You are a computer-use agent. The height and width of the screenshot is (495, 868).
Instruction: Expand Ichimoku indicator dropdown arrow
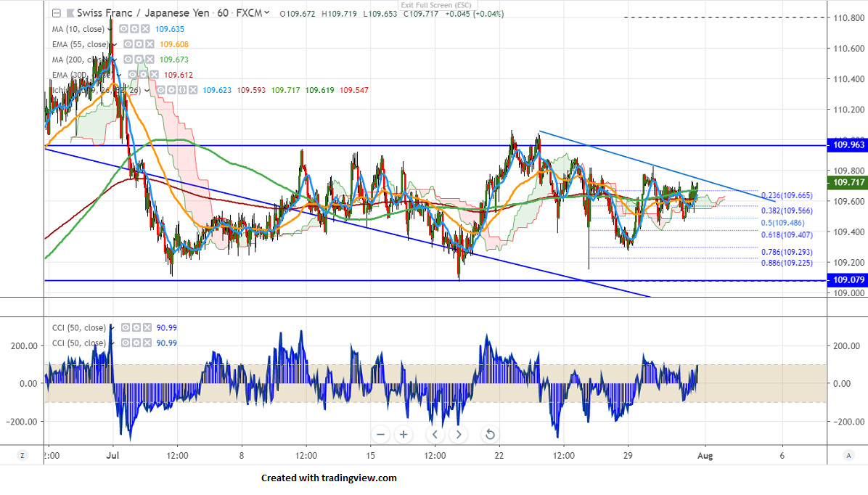tap(147, 90)
